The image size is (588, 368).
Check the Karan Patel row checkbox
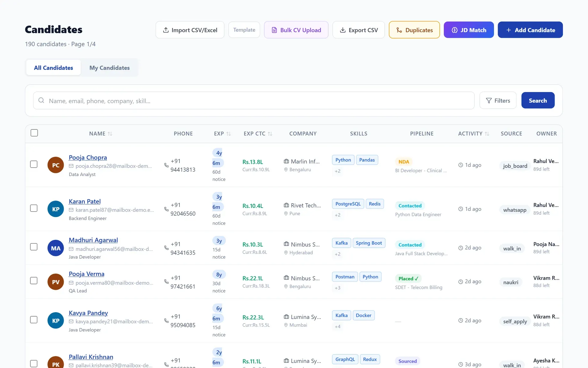click(34, 208)
